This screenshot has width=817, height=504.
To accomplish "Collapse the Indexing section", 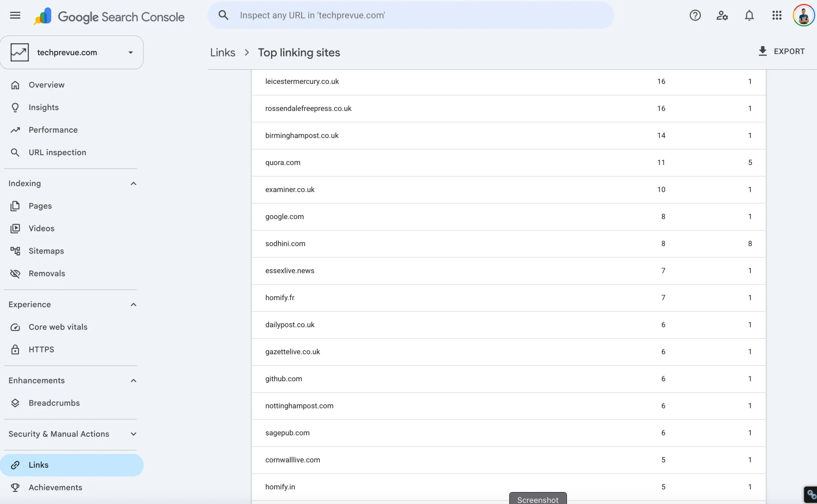I will pos(133,183).
